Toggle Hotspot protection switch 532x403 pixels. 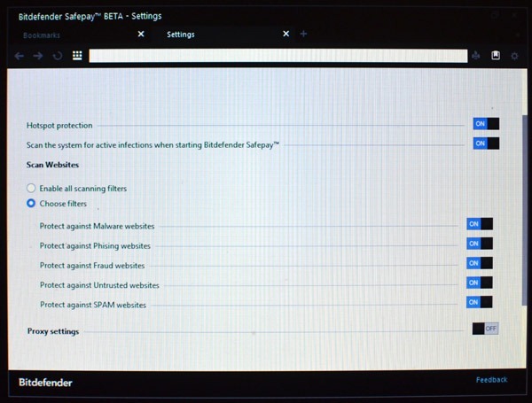coord(486,124)
